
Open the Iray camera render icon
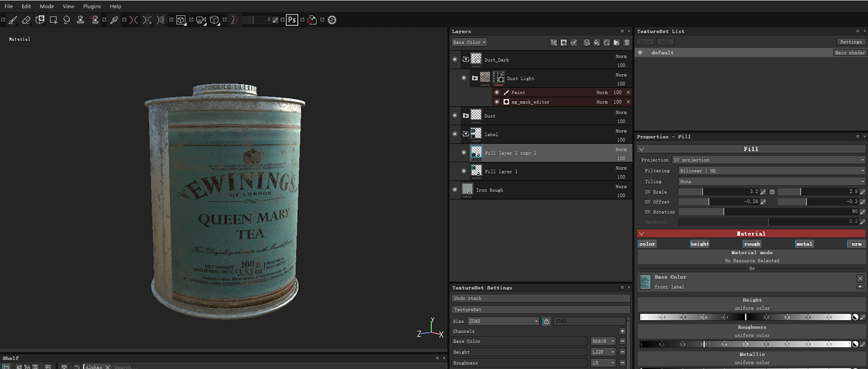pos(201,20)
